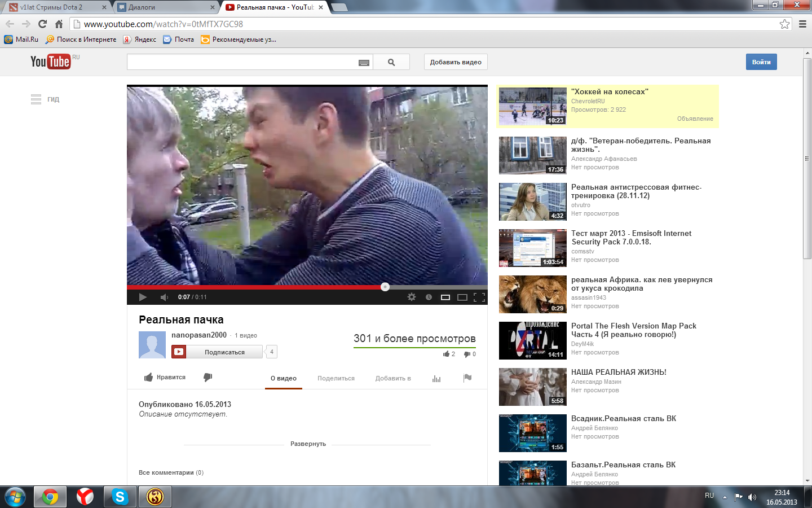The height and width of the screenshot is (508, 812).
Task: Bookmark the page with star icon
Action: (784, 24)
